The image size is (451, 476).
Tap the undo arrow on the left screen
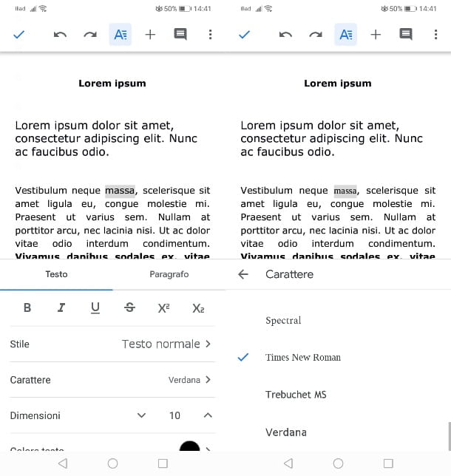tap(60, 35)
